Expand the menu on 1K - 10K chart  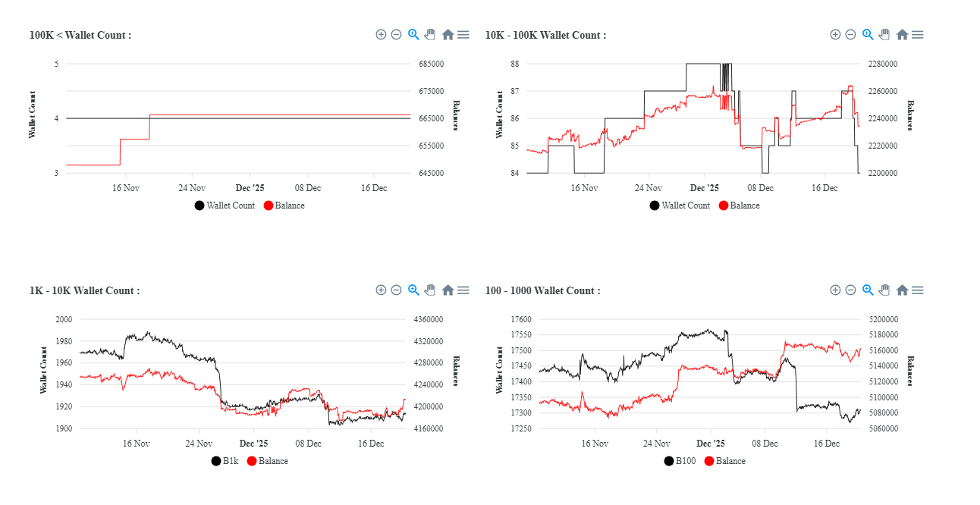463,290
